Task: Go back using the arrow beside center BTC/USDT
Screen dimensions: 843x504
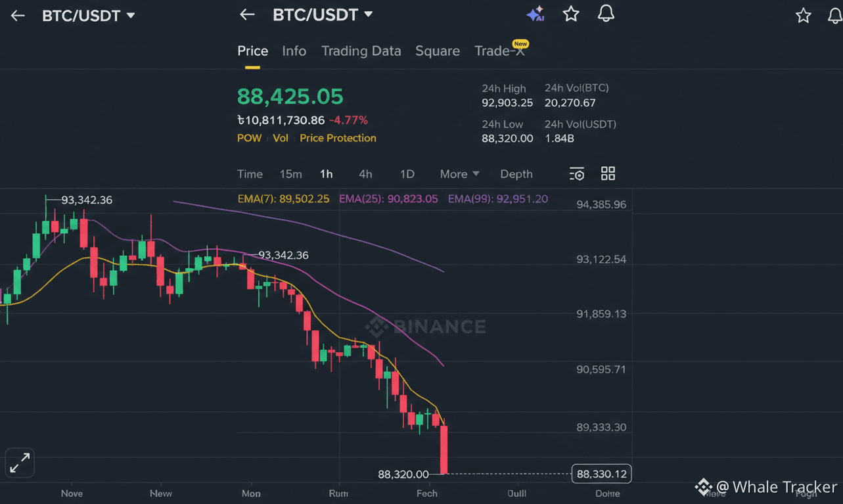Action: [247, 14]
